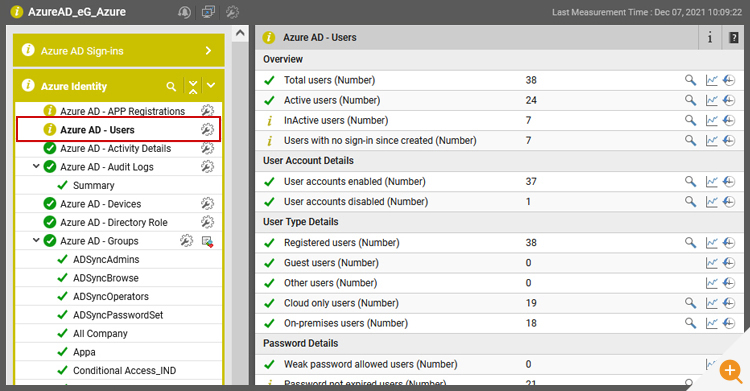Image resolution: width=750 pixels, height=391 pixels.
Task: Click Last Measurement Time text
Action: (647, 12)
